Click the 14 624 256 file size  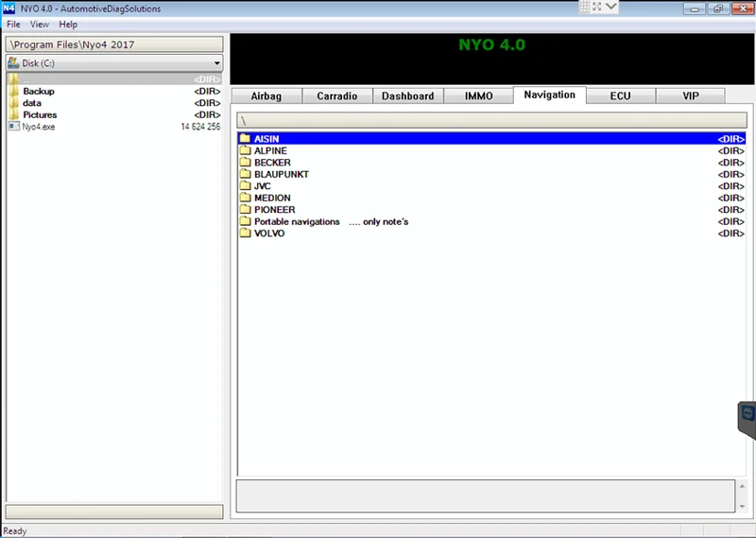[200, 127]
